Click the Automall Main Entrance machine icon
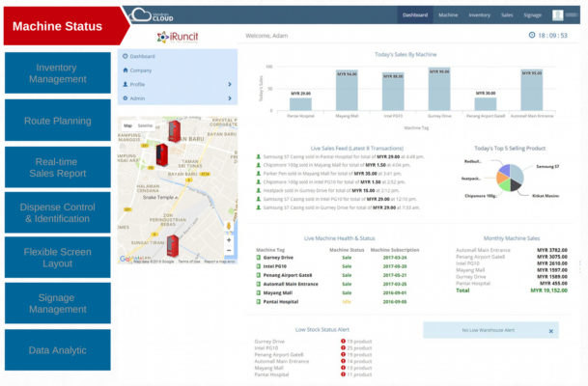Viewport: 588px width, 386px height. 259,284
